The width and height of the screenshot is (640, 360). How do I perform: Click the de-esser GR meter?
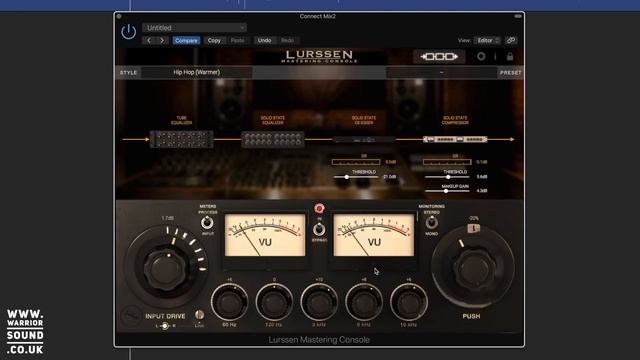pyautogui.click(x=356, y=162)
